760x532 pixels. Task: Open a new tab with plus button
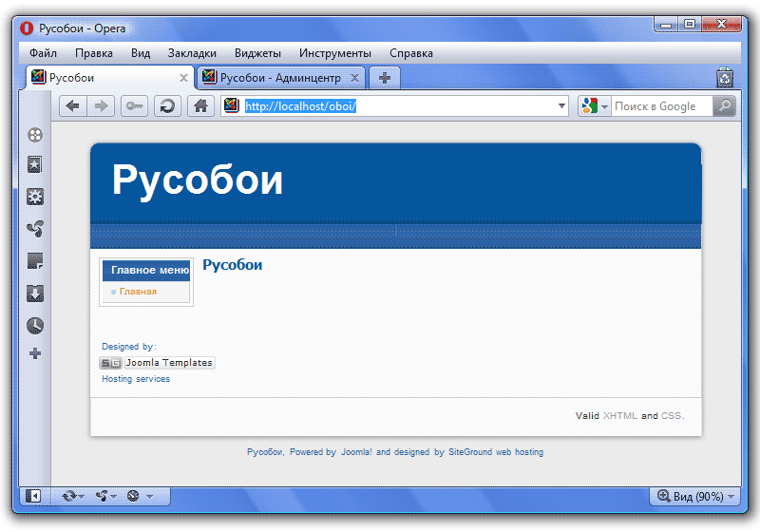click(x=385, y=78)
